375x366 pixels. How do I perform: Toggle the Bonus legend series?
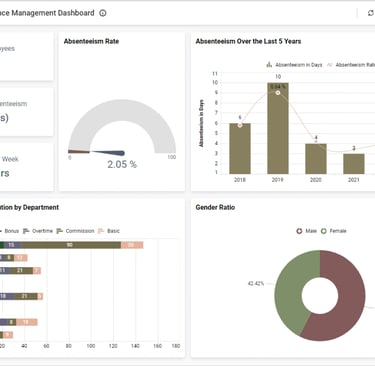9,231
